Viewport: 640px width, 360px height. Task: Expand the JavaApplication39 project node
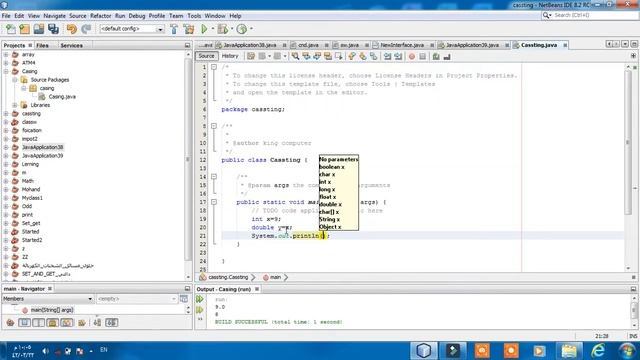coord(6,156)
